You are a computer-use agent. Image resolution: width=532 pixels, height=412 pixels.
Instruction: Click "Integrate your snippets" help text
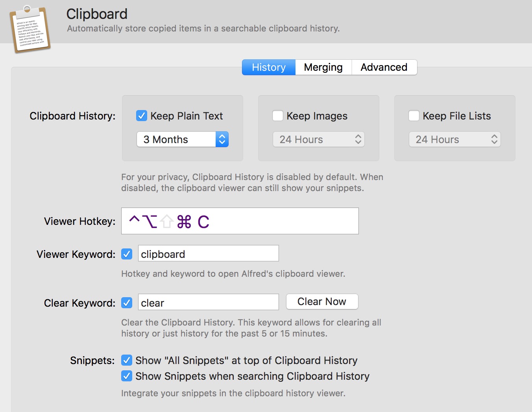233,393
